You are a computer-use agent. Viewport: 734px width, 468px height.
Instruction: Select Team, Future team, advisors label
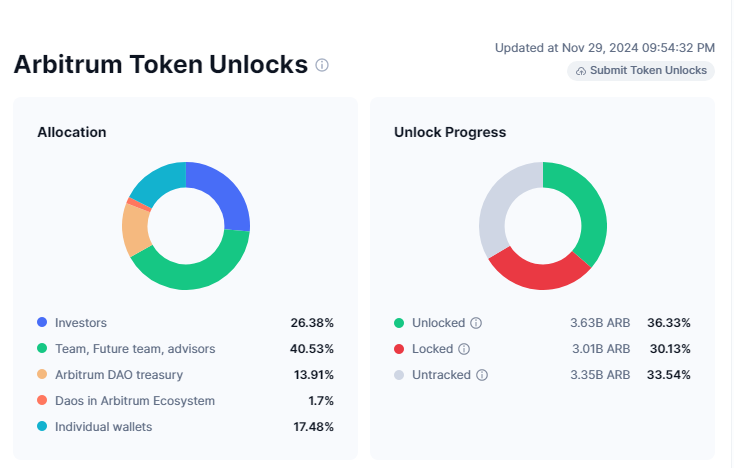point(135,349)
